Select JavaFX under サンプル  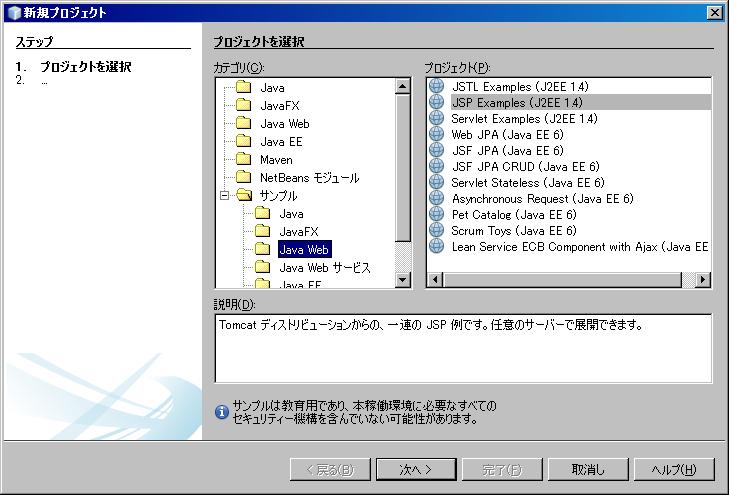pos(299,231)
